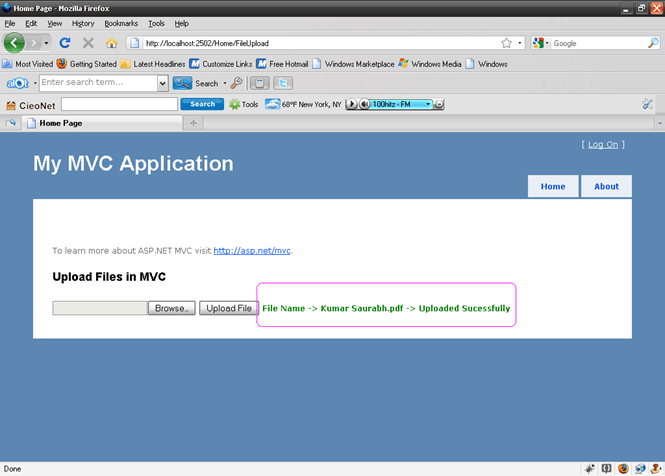
Task: Click the About navigation tab on page
Action: point(606,186)
